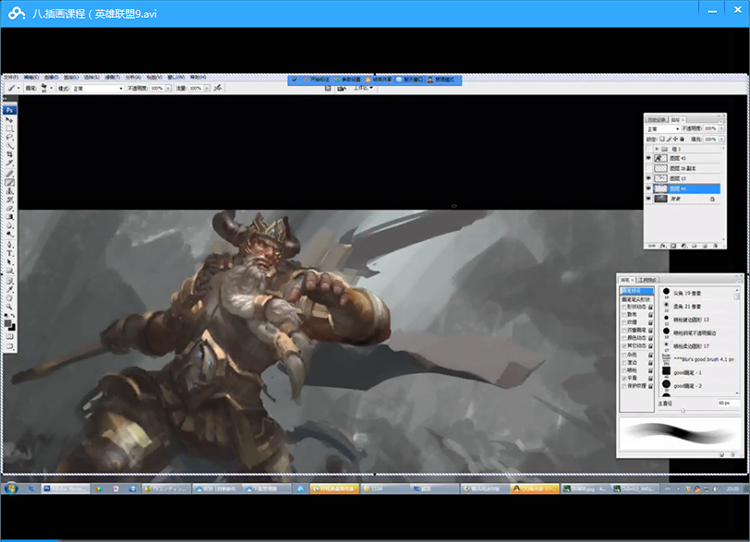Open brush preset picker dropdown arrow
Screen dimensions: 750x542
tap(51, 88)
